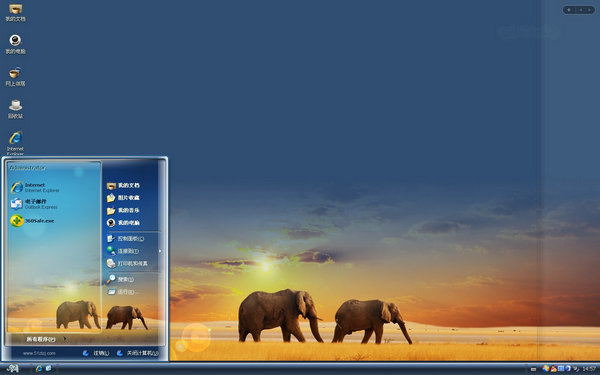The width and height of the screenshot is (600, 375).
Task: Click the colorful ball tray icon
Action: pyautogui.click(x=546, y=368)
